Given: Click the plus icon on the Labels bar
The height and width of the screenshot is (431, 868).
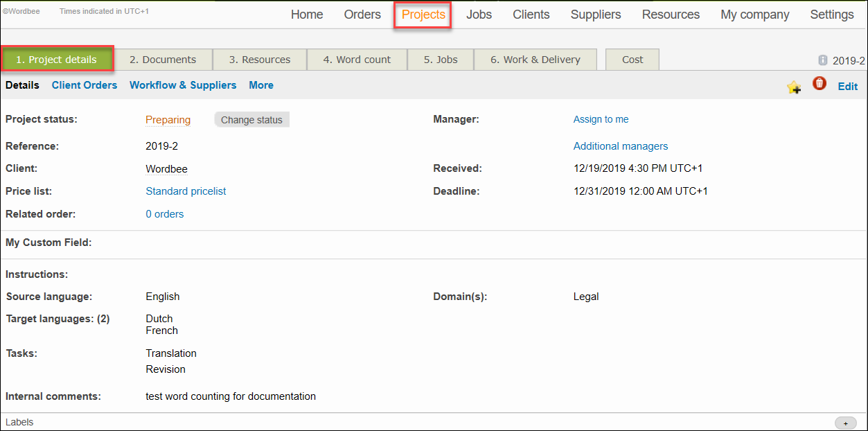Looking at the screenshot, I should [846, 422].
